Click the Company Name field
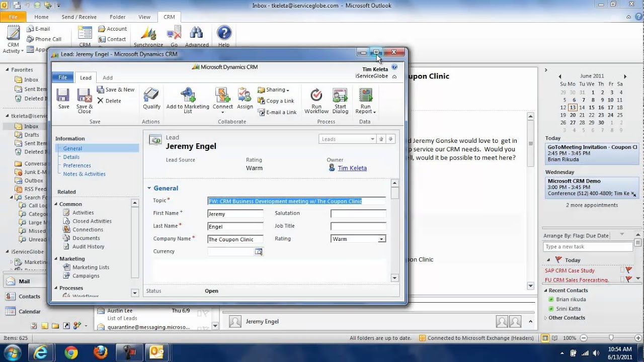Image resolution: width=644 pixels, height=362 pixels. (x=235, y=239)
